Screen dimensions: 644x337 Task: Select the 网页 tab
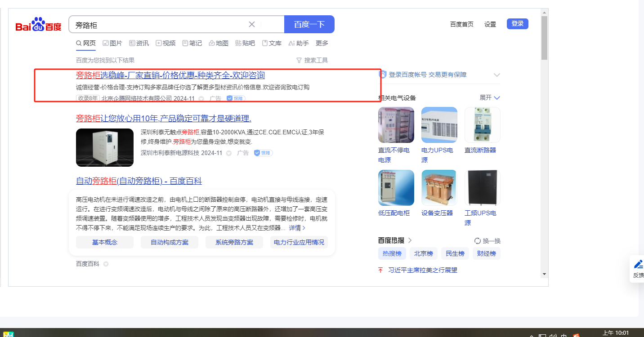86,43
